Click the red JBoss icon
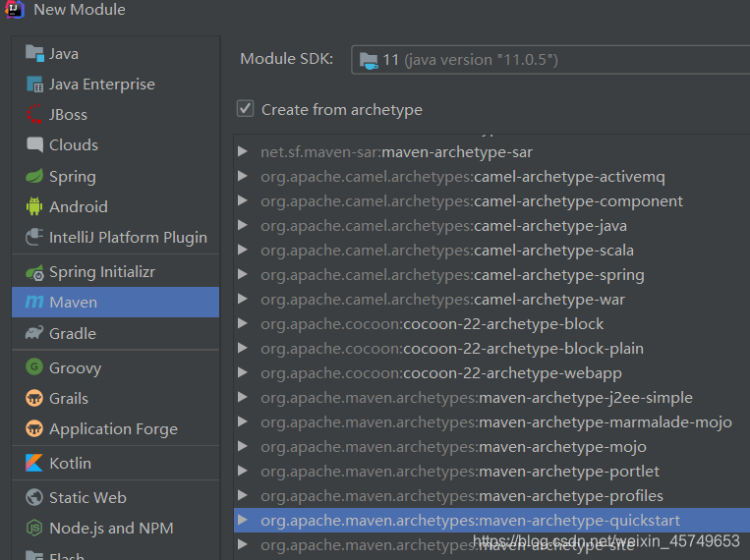This screenshot has height=560, width=750. (34, 114)
